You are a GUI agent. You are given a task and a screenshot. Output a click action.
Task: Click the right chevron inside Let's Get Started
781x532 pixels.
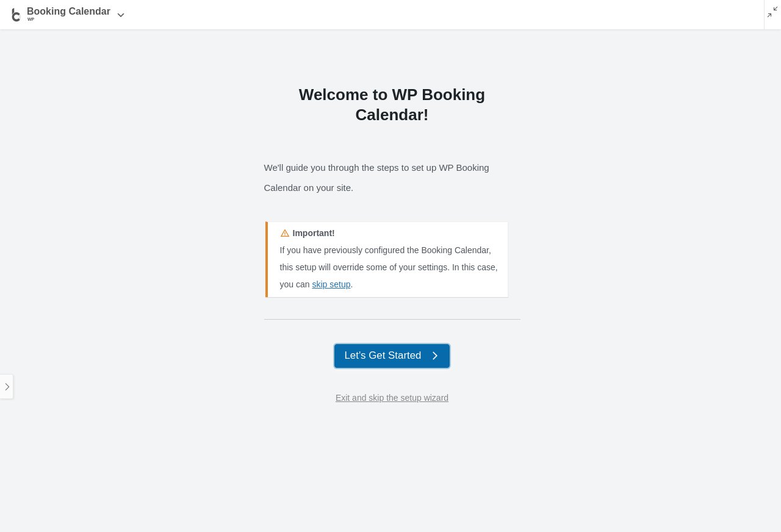pos(435,356)
